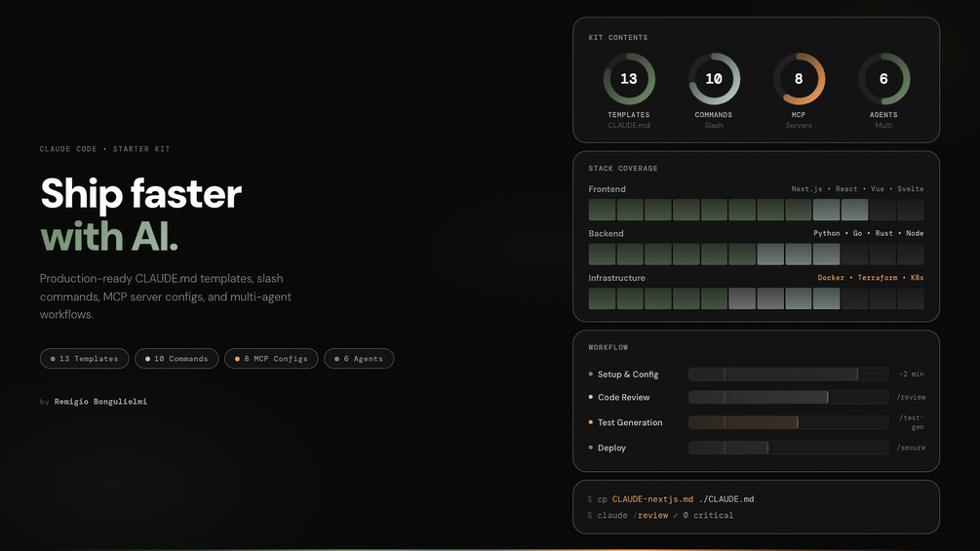
Task: Click the "~2 min" label
Action: pos(911,374)
